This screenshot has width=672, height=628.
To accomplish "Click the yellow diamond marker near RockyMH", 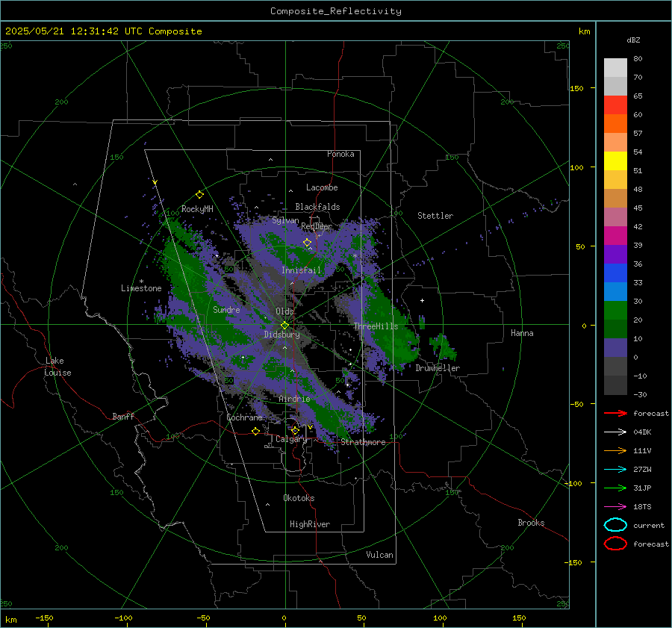I will point(199,195).
